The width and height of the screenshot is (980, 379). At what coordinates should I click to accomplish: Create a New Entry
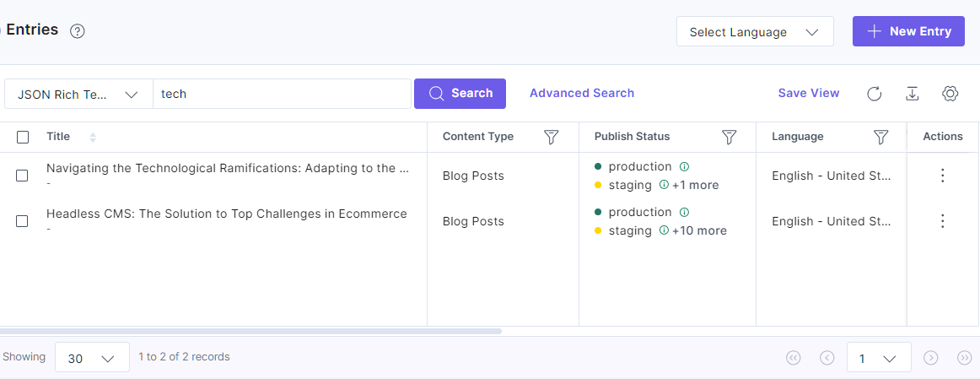pos(909,31)
